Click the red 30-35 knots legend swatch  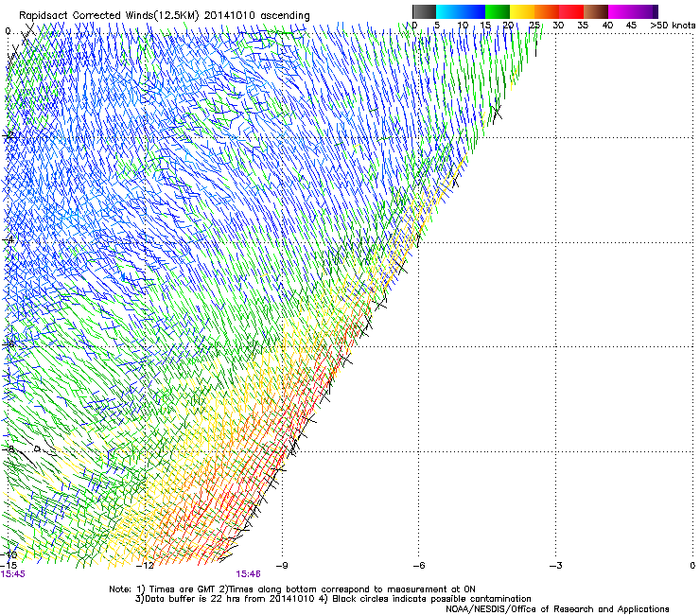[571, 11]
